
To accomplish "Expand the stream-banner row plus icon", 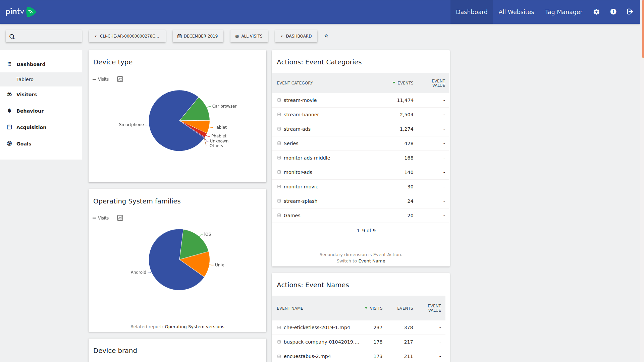I will pyautogui.click(x=279, y=115).
